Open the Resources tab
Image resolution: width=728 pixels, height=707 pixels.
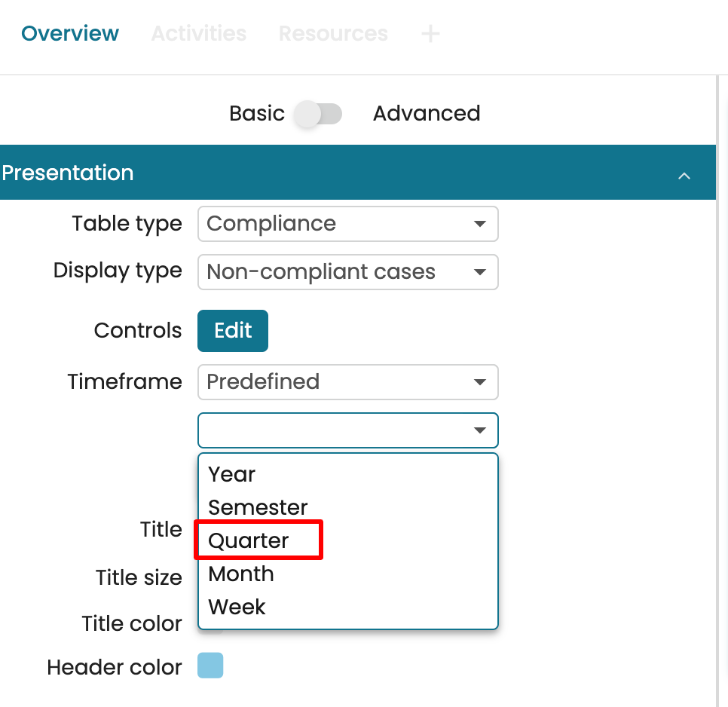tap(333, 34)
